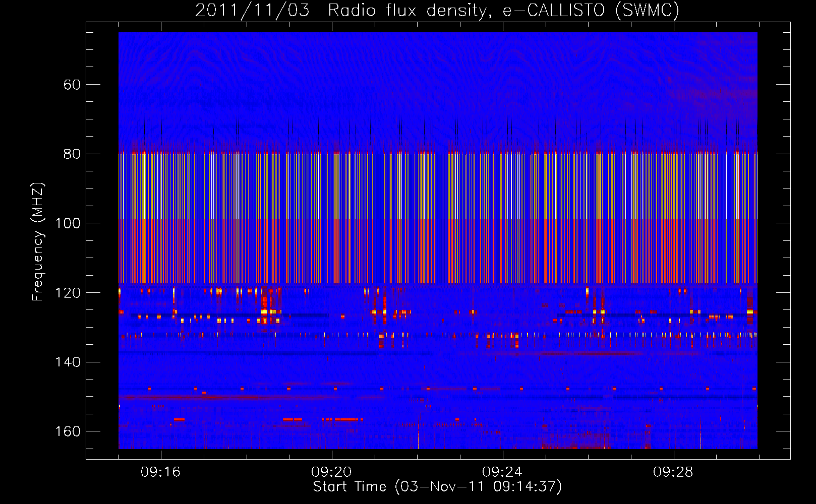The height and width of the screenshot is (504, 816).
Task: Click the plot title "Radio flux density, e-CALLISTO (SWMC)"
Action: (504, 10)
